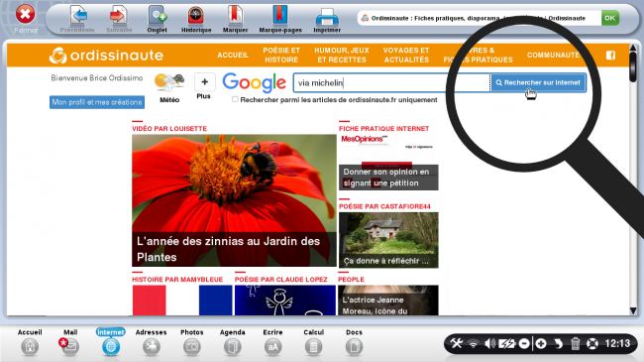Go forward with the Suivante arrow
The height and width of the screenshot is (362, 644).
(x=119, y=19)
